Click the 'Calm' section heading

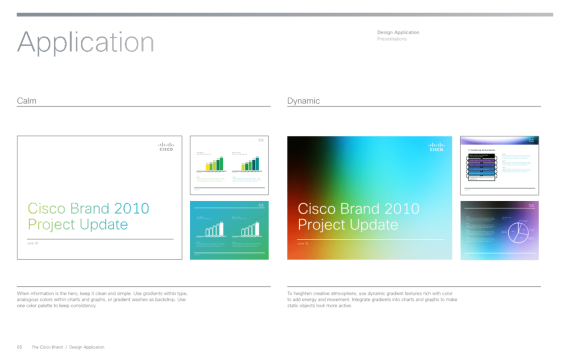27,101
